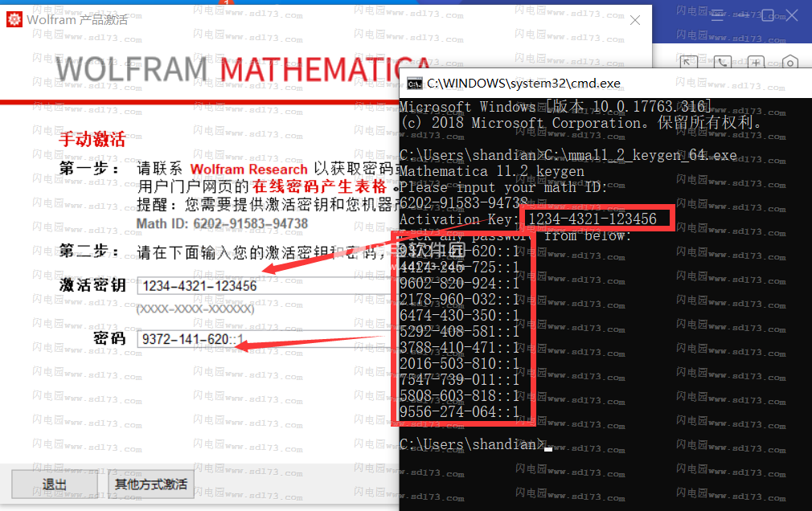Choose the 其他方式激活 button

[150, 484]
